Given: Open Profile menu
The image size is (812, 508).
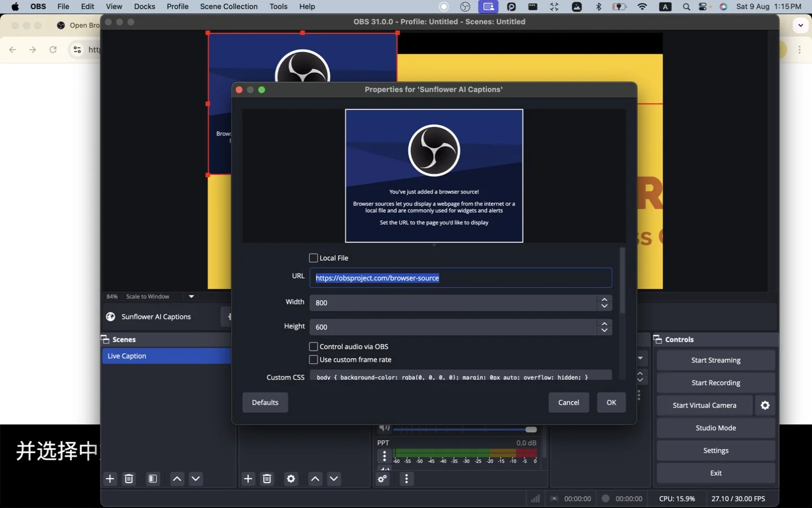Looking at the screenshot, I should [x=178, y=7].
